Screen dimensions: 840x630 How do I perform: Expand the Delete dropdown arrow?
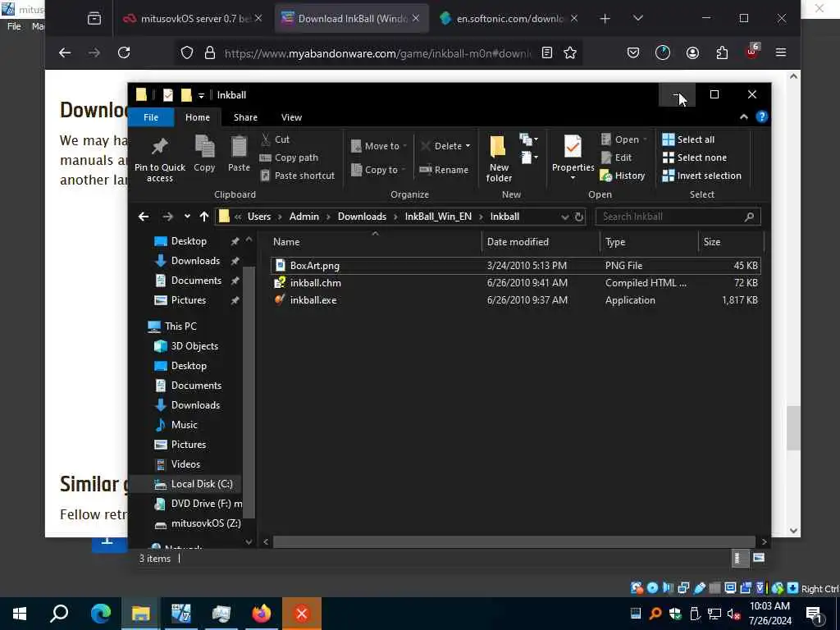coord(468,146)
